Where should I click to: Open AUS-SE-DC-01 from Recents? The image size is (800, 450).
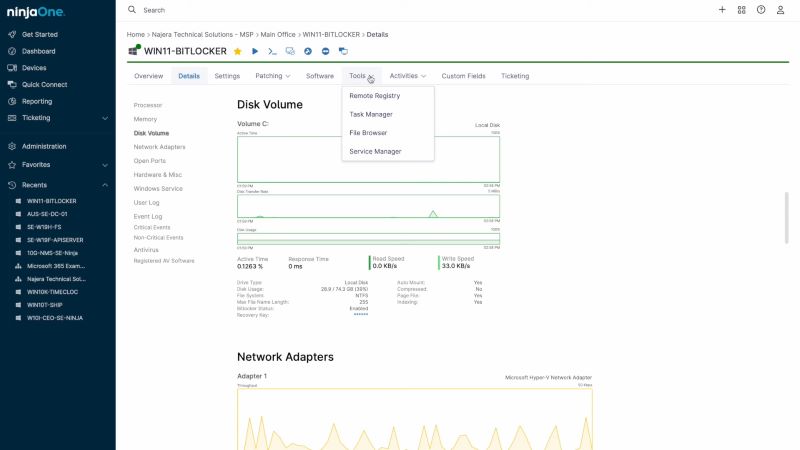tap(47, 214)
